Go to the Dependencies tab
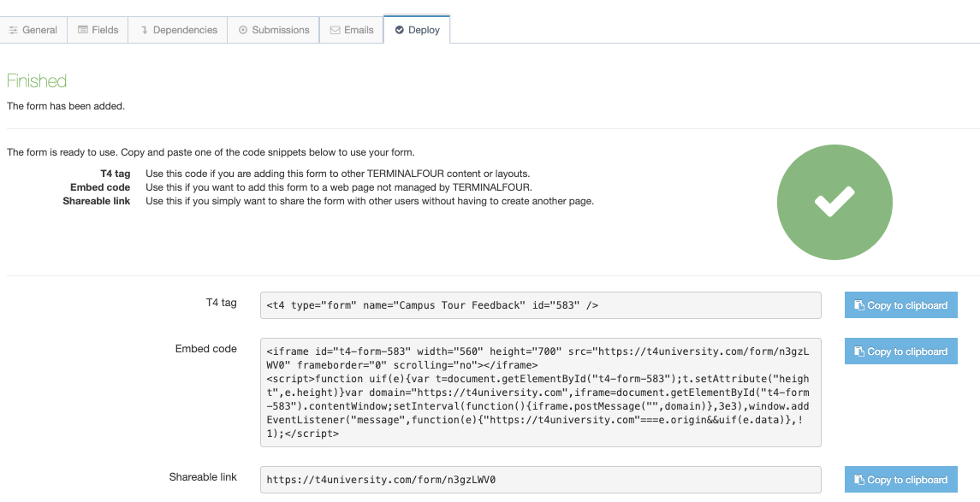Image resolution: width=980 pixels, height=502 pixels. (x=178, y=30)
